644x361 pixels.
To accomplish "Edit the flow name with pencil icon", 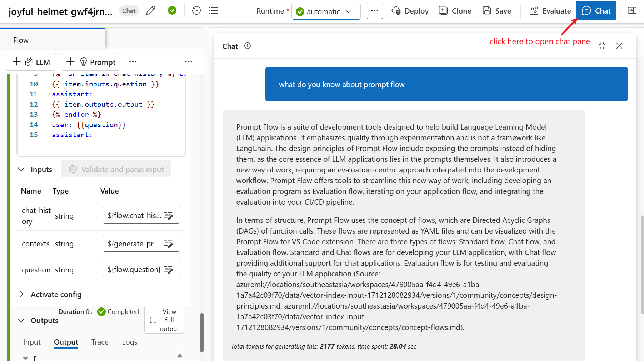I will [151, 11].
